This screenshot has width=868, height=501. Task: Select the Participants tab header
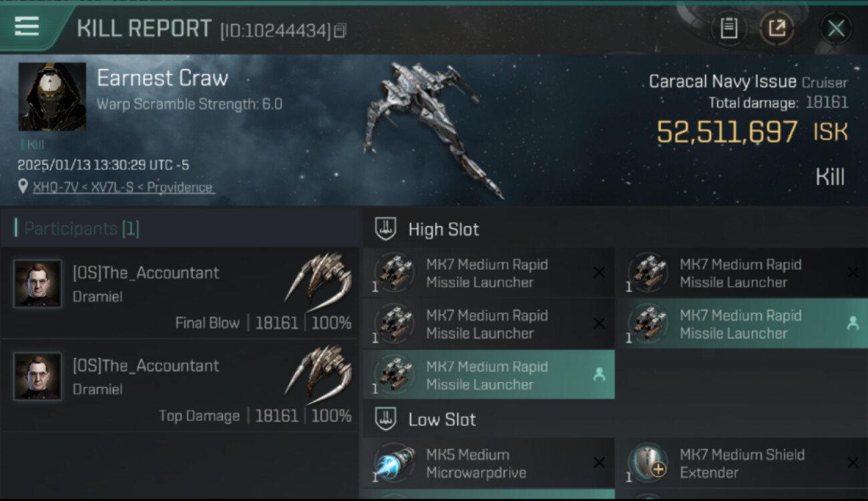click(77, 228)
